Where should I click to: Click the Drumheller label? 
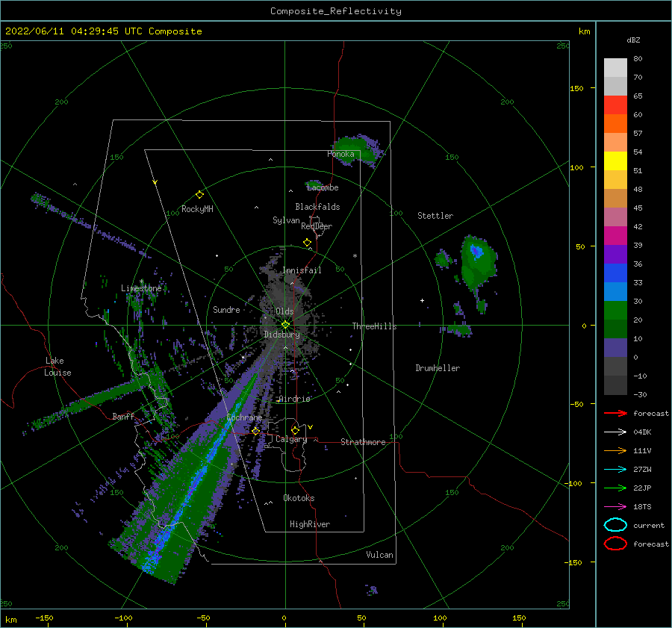438,368
